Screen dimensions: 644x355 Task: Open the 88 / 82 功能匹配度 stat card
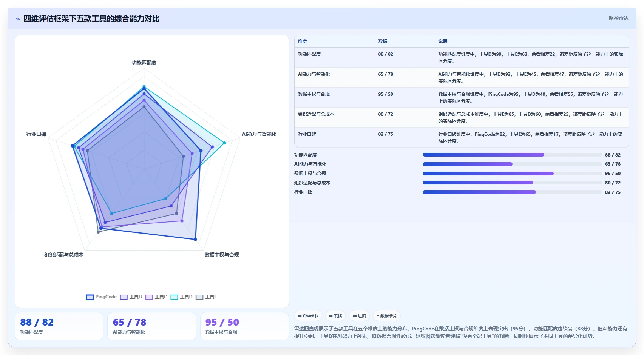[x=59, y=326]
